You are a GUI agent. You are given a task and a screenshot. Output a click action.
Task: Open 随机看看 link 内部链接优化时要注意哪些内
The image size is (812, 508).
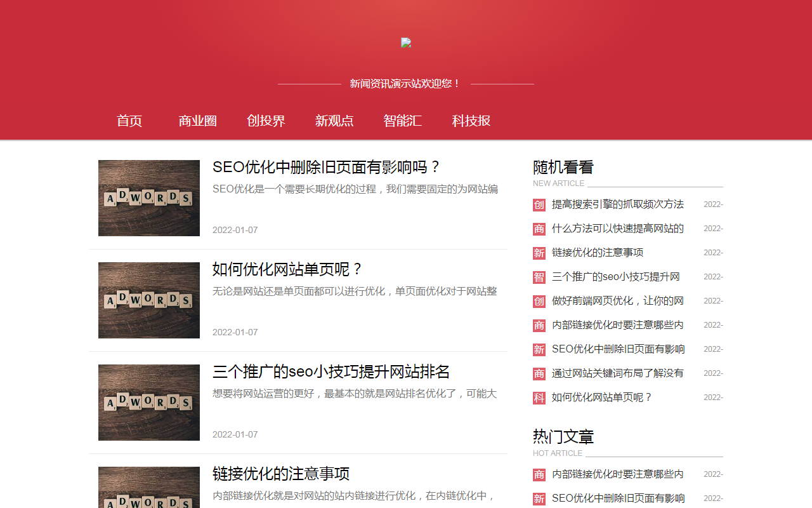coord(618,325)
